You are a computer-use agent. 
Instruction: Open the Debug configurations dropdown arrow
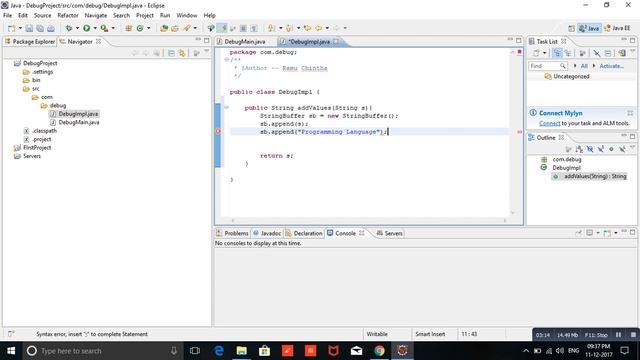point(77,28)
